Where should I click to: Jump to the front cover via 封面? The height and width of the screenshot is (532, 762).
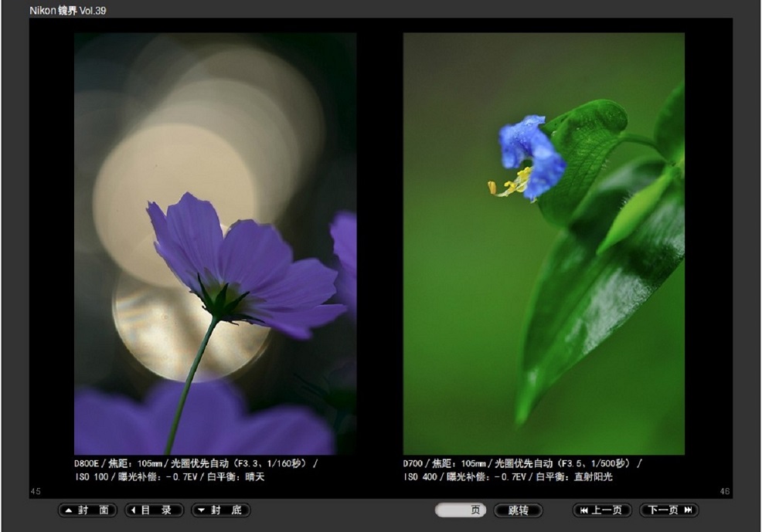[x=87, y=510]
